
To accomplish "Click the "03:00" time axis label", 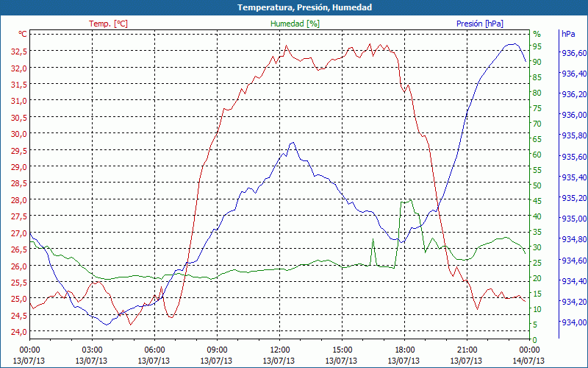I will click(92, 350).
